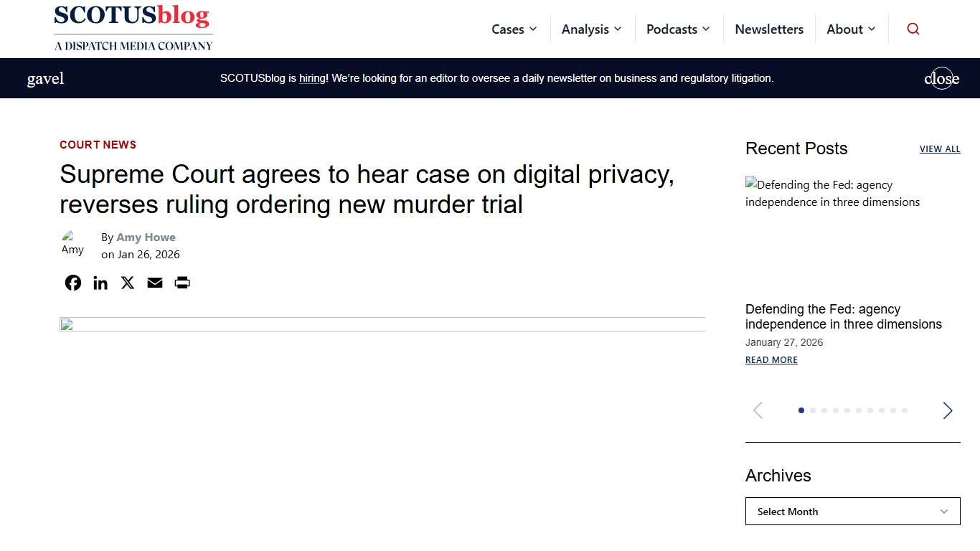The height and width of the screenshot is (551, 980).
Task: Click the Facebook share icon
Action: click(x=72, y=282)
